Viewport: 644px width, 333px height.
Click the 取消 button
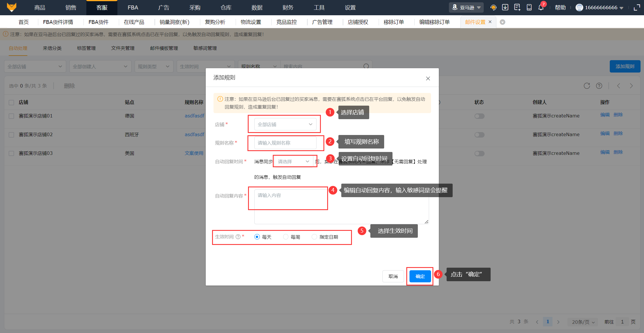coord(393,276)
